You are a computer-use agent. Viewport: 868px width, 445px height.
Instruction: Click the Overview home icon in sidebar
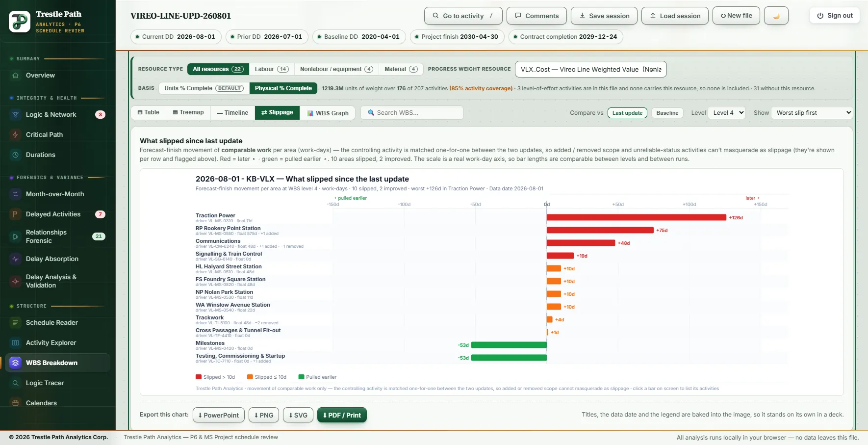click(15, 76)
